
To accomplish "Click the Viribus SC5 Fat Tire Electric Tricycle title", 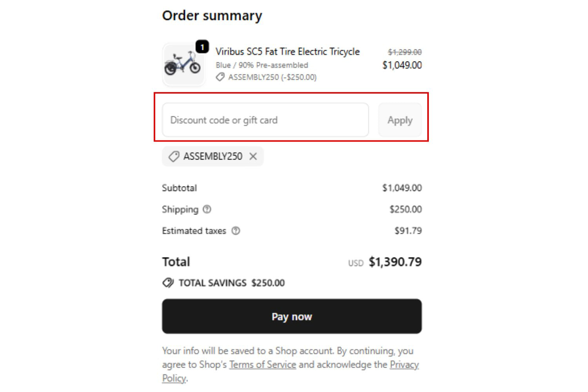I will [x=287, y=52].
